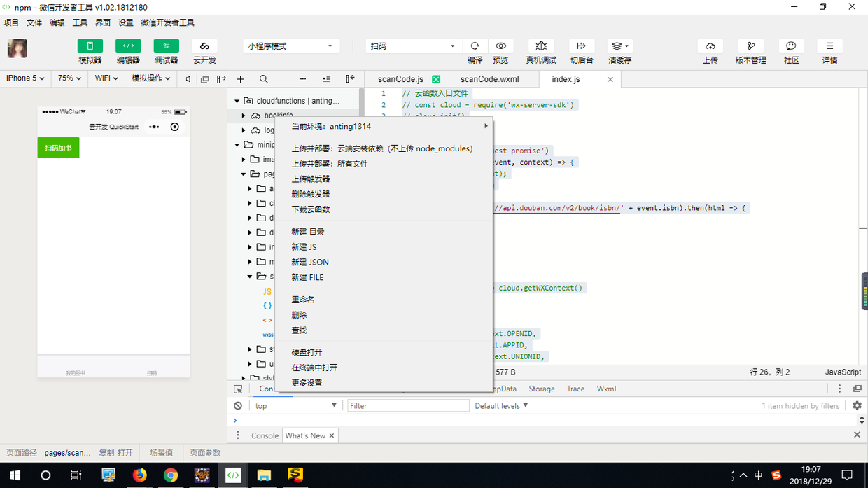Click the detach simulator window icon

pyautogui.click(x=205, y=79)
